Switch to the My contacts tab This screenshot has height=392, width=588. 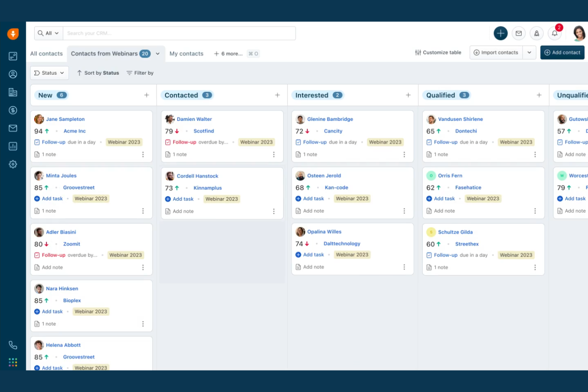tap(186, 53)
